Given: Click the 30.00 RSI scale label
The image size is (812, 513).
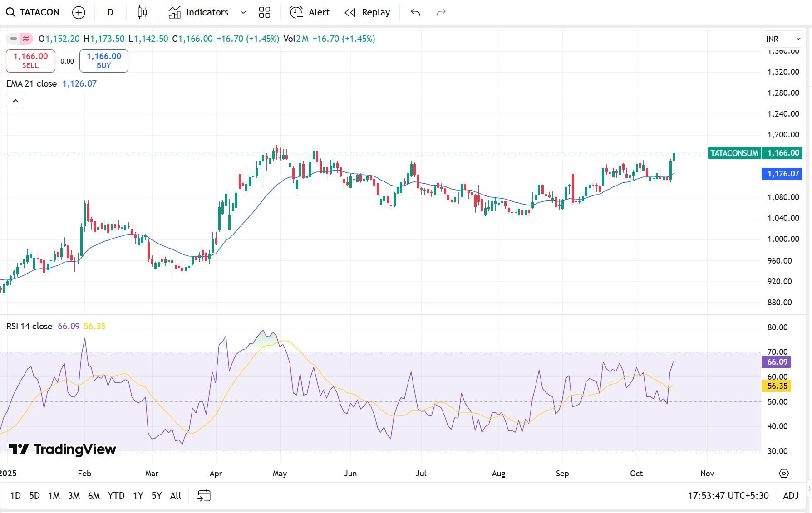Looking at the screenshot, I should click(778, 451).
